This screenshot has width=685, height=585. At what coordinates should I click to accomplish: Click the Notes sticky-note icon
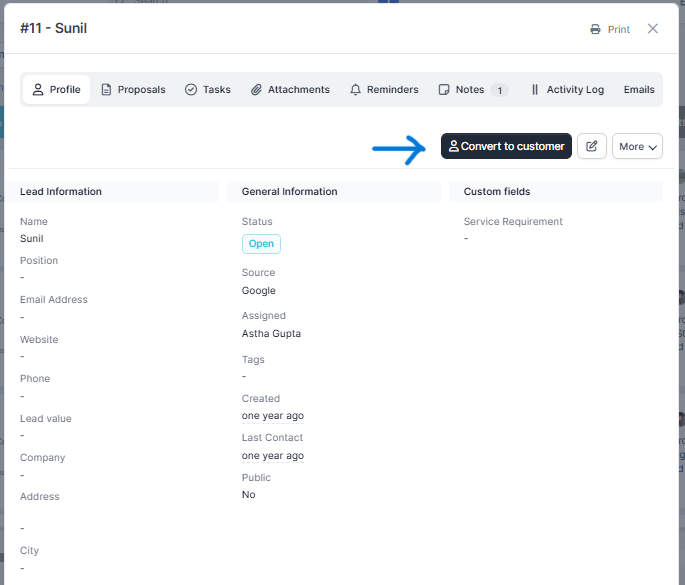(444, 90)
